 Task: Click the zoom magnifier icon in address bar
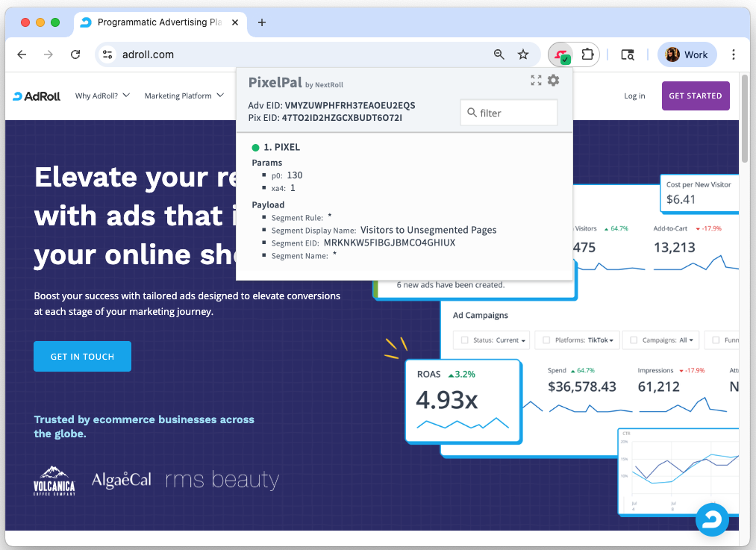tap(499, 54)
